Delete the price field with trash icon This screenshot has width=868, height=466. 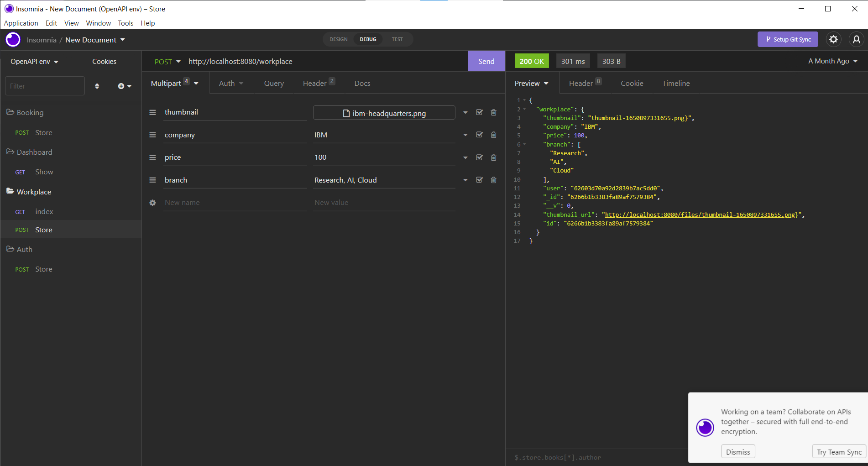[493, 157]
